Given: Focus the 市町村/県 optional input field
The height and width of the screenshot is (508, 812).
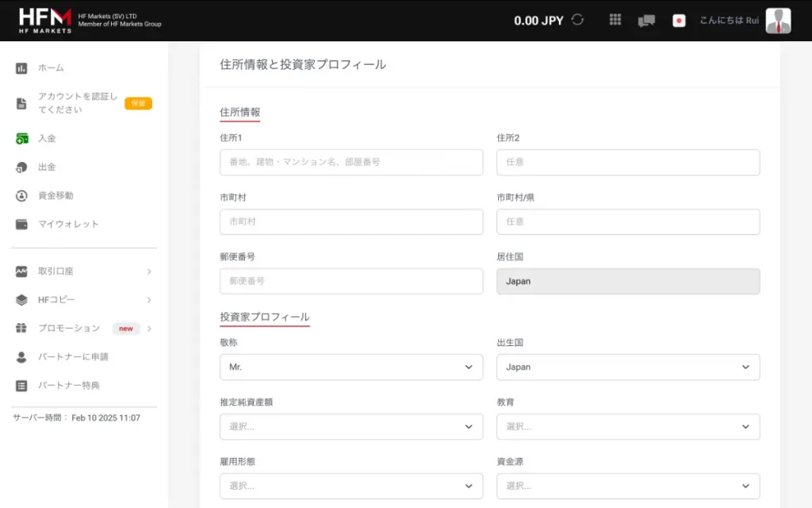Looking at the screenshot, I should [628, 222].
